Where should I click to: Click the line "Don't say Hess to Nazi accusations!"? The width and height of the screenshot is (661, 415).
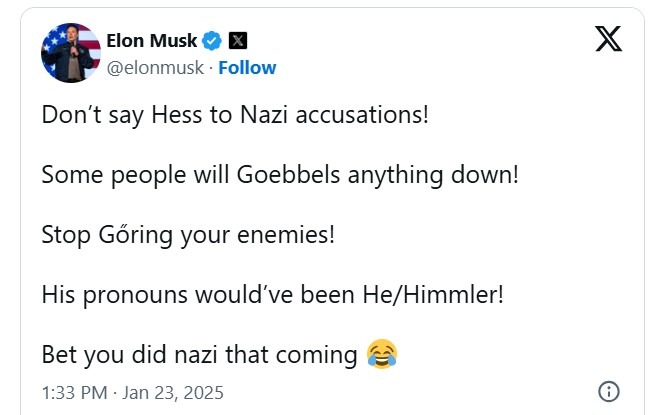(235, 114)
